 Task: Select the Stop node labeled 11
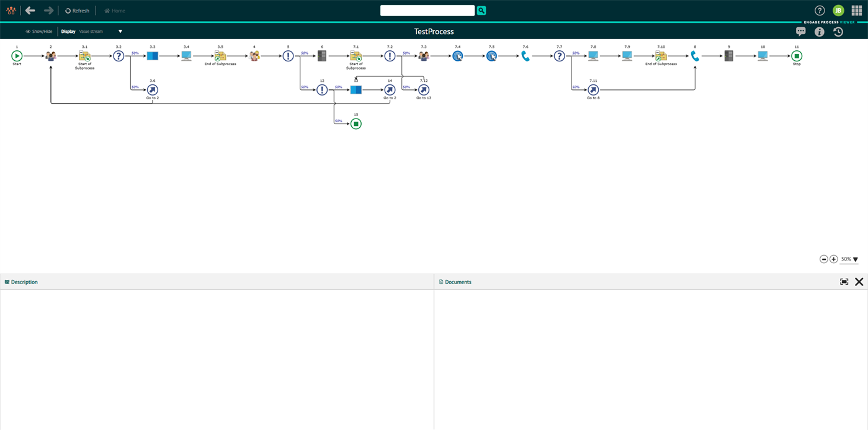[x=796, y=55]
